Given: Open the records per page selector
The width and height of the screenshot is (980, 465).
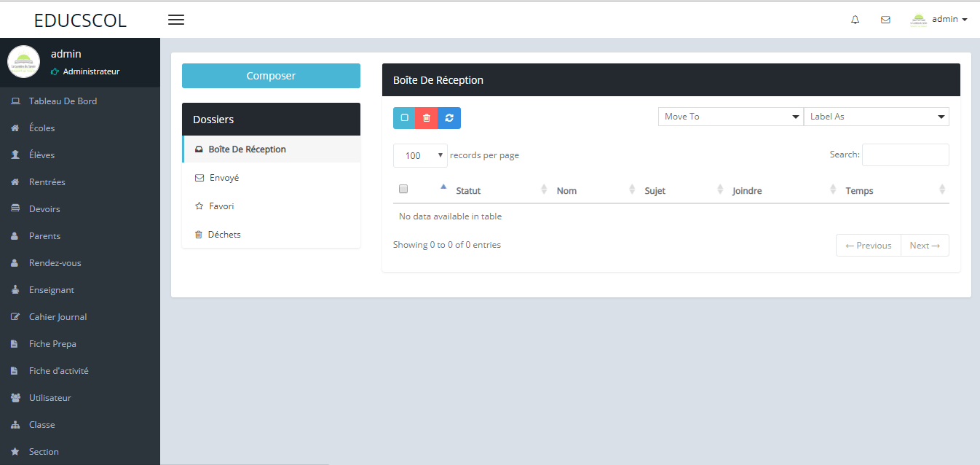Looking at the screenshot, I should [x=420, y=155].
